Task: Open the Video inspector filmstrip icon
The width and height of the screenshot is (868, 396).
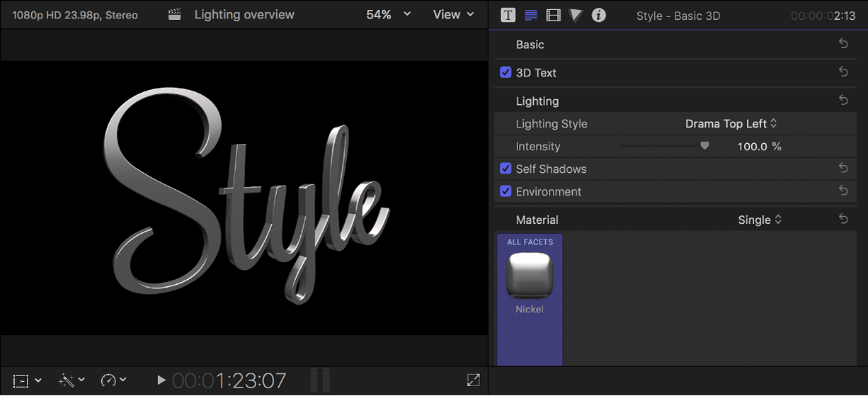Action: (x=554, y=15)
